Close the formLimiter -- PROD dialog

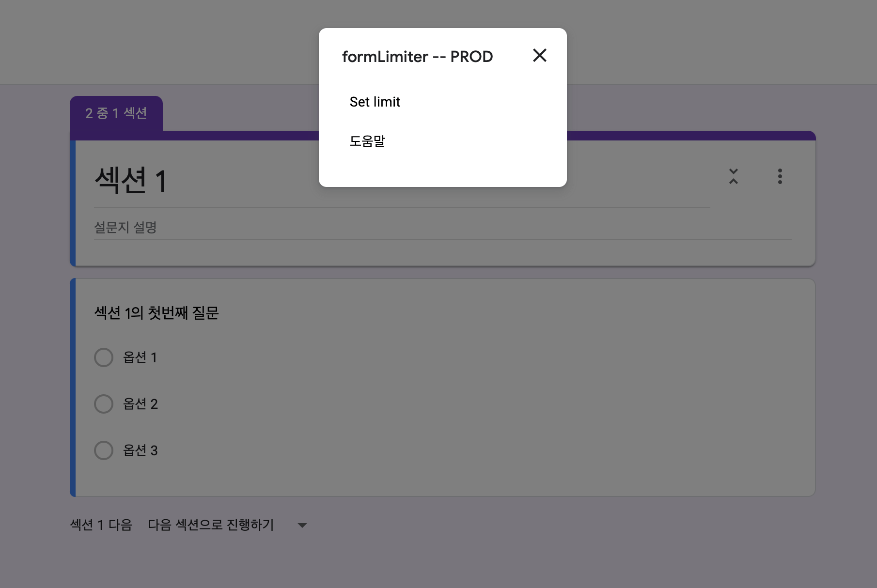pos(539,56)
